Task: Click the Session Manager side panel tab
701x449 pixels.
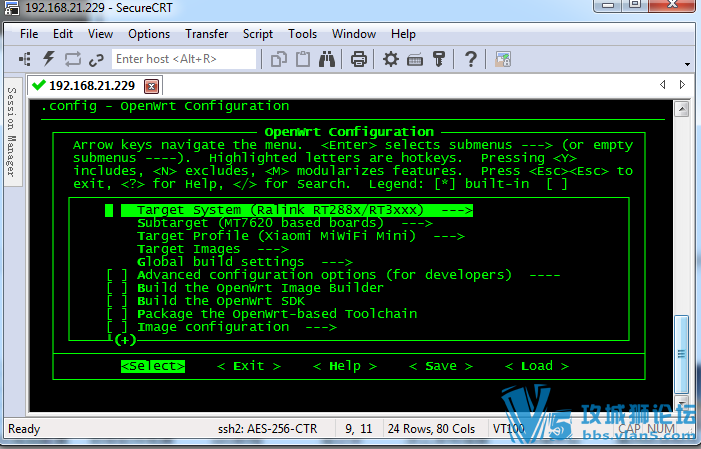Action: point(12,131)
